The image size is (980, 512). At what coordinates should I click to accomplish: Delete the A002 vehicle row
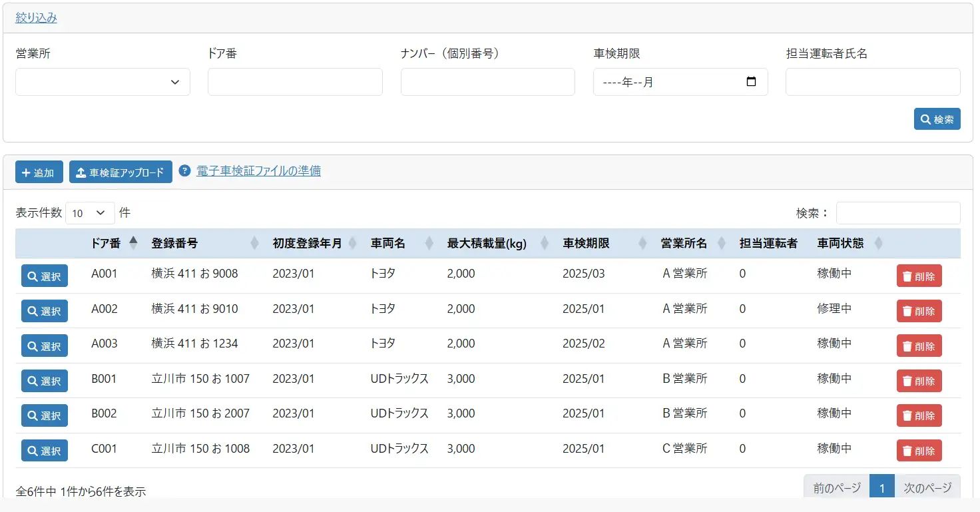(x=919, y=311)
